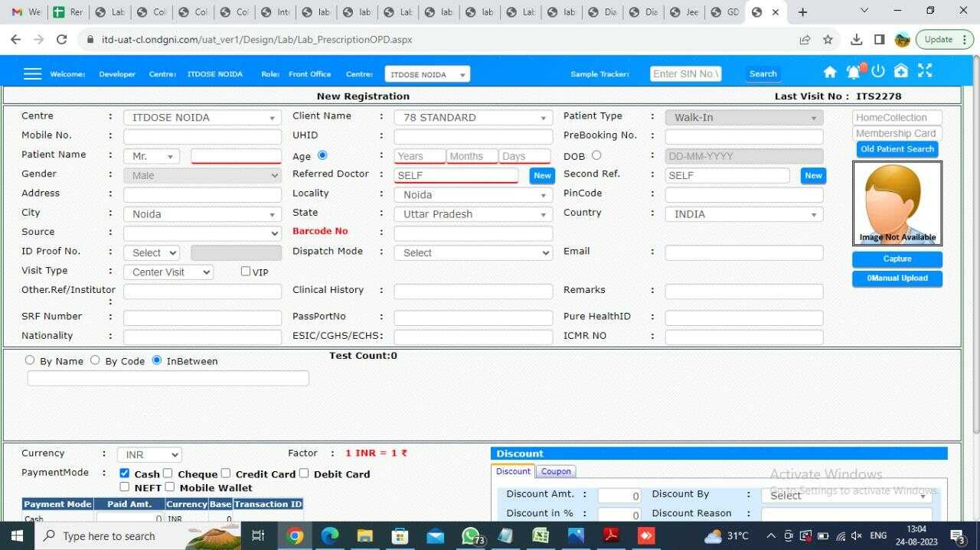
Task: Switch to the Coupon tab
Action: click(556, 470)
